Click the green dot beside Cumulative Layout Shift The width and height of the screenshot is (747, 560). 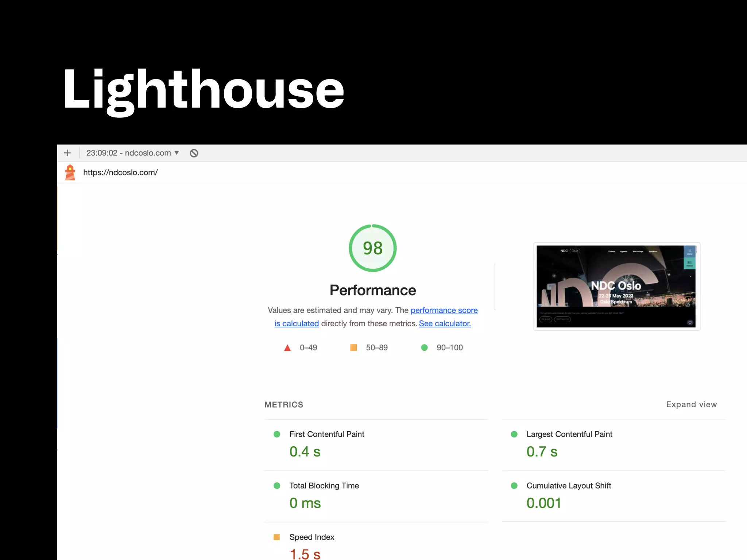tap(514, 486)
